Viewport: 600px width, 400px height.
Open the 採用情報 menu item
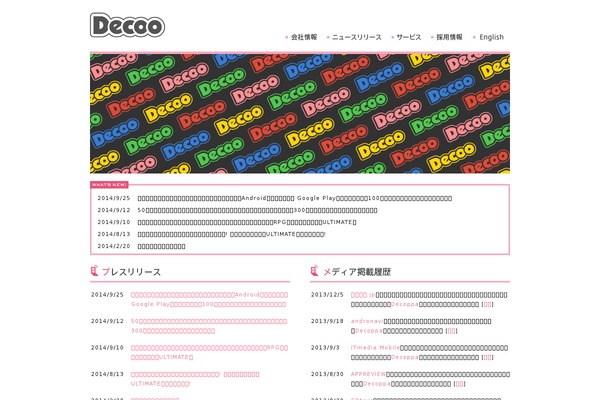tap(449, 37)
